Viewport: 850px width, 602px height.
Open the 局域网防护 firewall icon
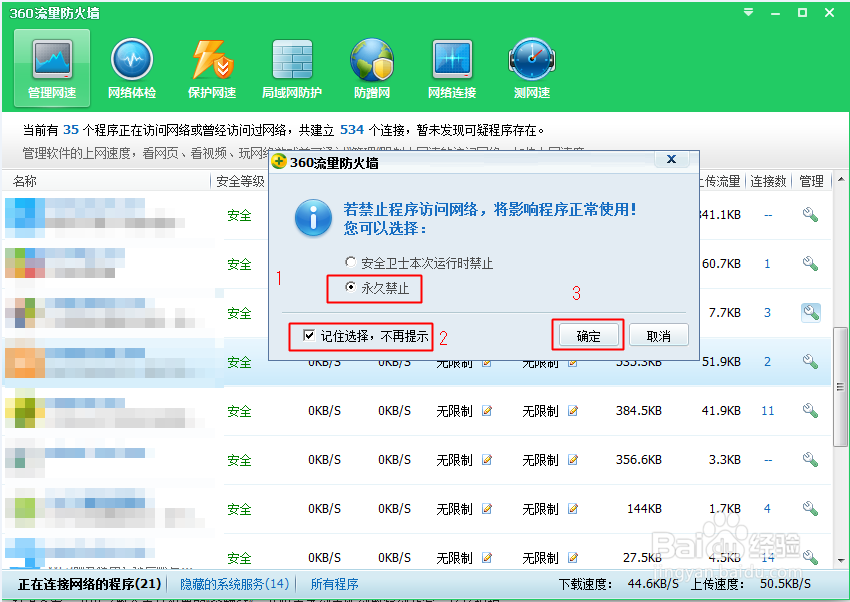[292, 68]
